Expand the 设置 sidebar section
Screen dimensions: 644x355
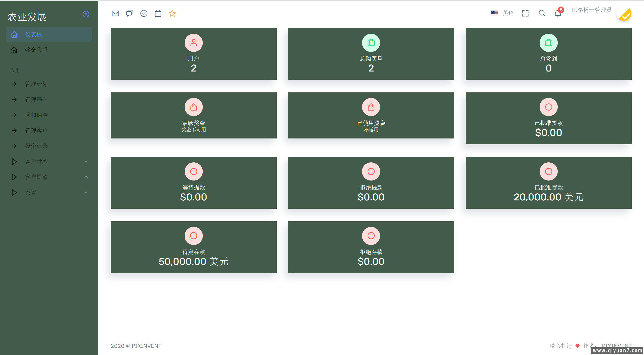coord(31,193)
